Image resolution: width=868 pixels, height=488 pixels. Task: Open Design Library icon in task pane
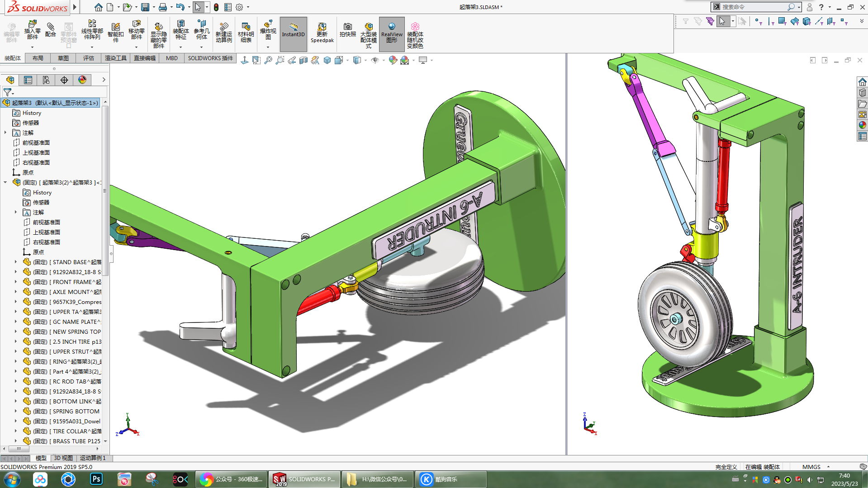862,93
